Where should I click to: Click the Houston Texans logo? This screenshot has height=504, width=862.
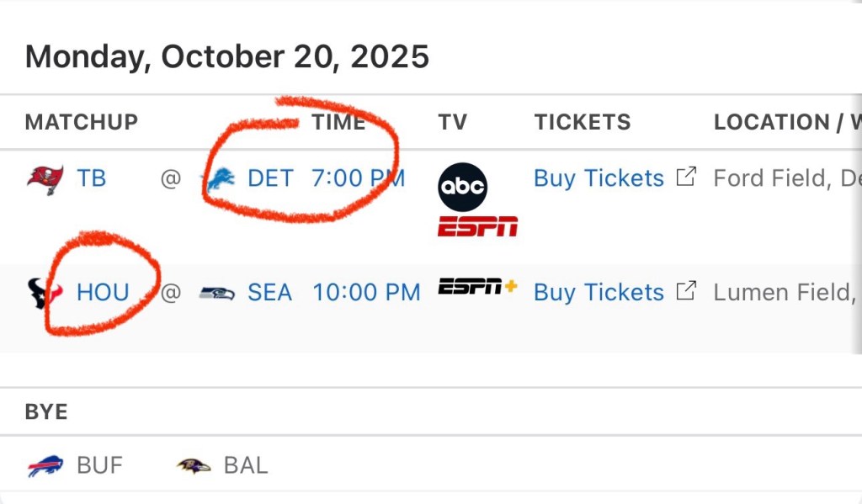pos(45,293)
